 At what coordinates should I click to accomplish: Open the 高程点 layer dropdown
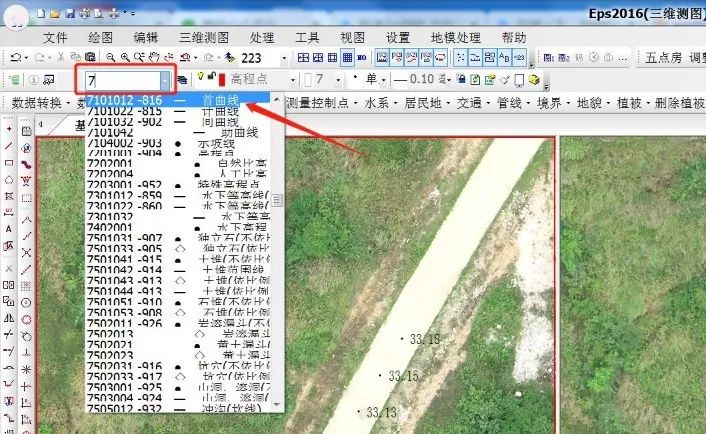point(293,80)
